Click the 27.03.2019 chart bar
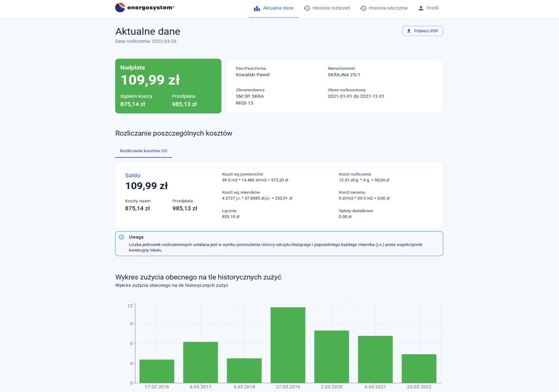The width and height of the screenshot is (559, 392). (288, 345)
